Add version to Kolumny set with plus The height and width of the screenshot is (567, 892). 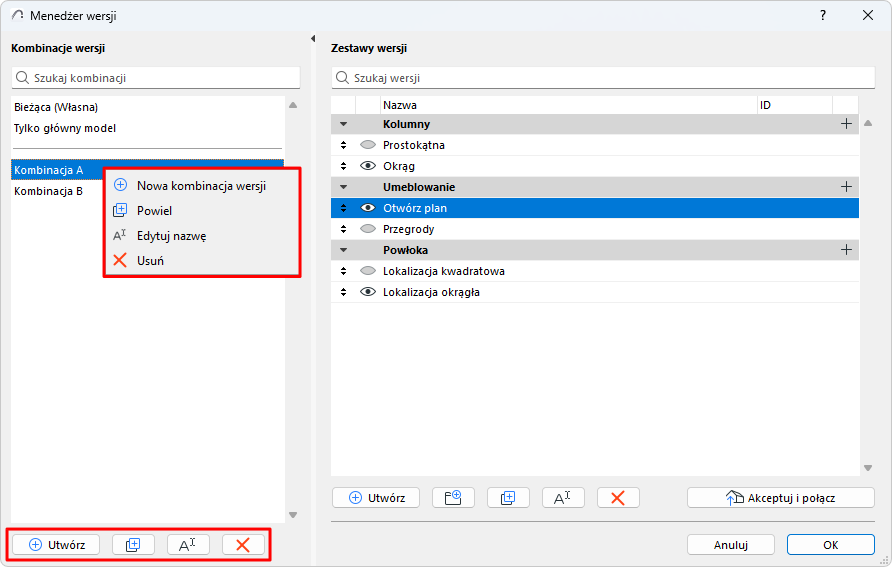click(846, 124)
